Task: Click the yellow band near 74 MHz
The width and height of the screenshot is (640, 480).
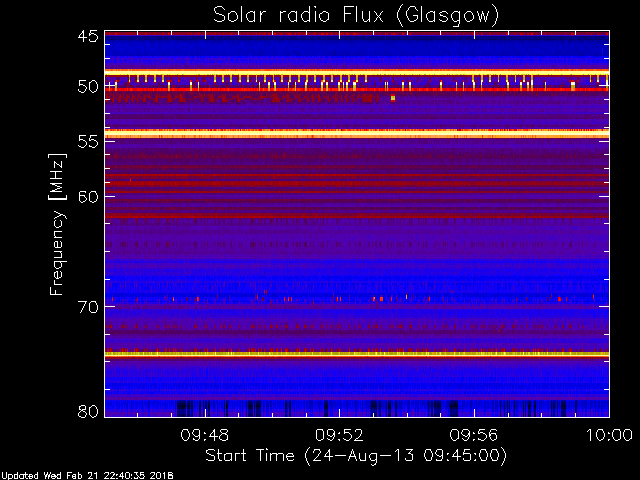Action: 357,354
